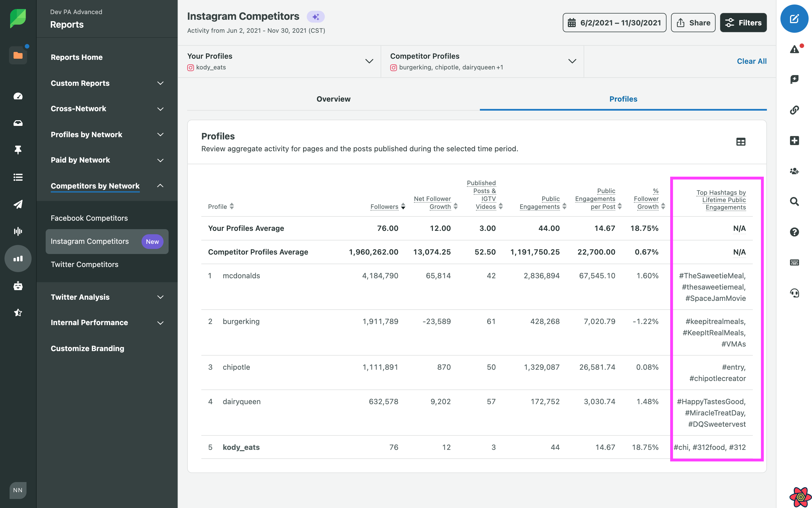
Task: Open the dashboard gauge icon
Action: point(18,97)
